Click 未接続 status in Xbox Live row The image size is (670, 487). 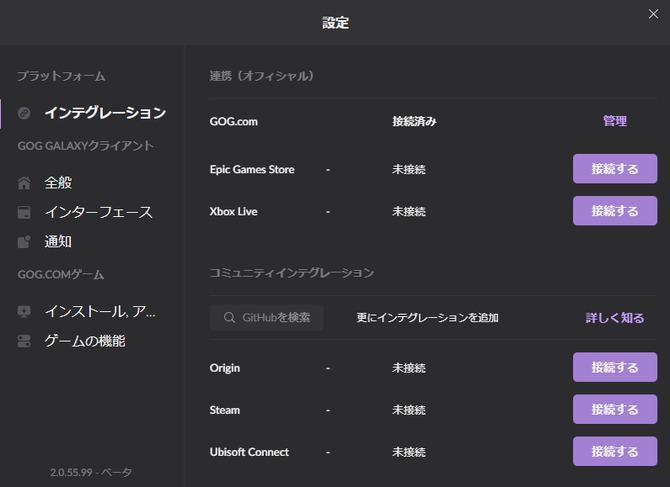click(409, 211)
